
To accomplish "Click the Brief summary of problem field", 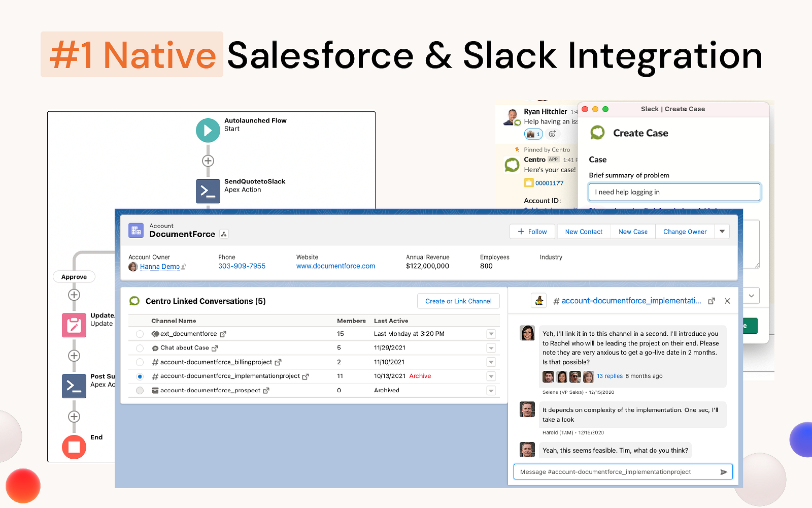I will click(674, 192).
